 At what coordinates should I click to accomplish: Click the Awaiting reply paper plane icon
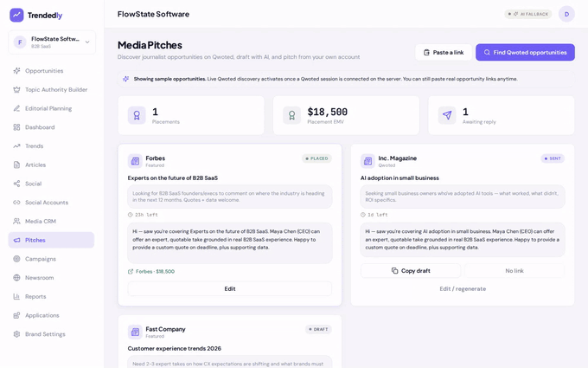447,115
